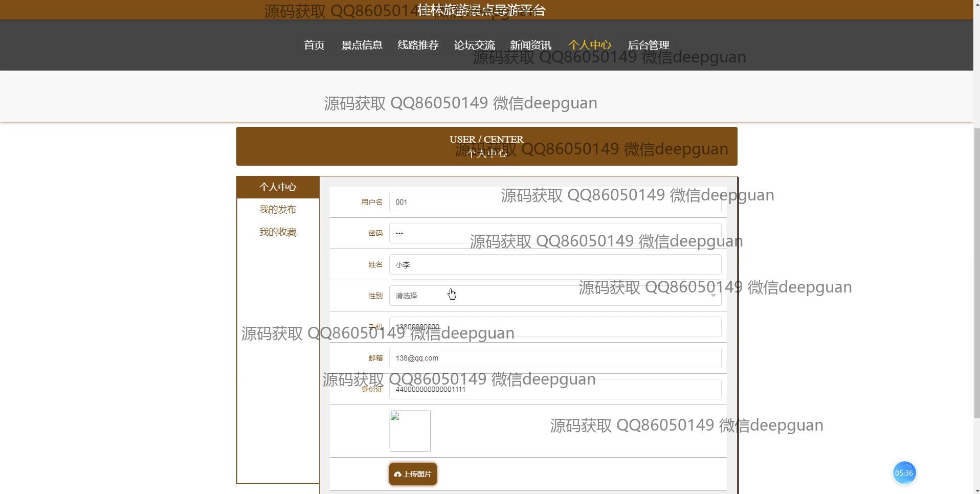Select 个人中心 sidebar tab
The image size is (980, 494).
pyautogui.click(x=278, y=187)
